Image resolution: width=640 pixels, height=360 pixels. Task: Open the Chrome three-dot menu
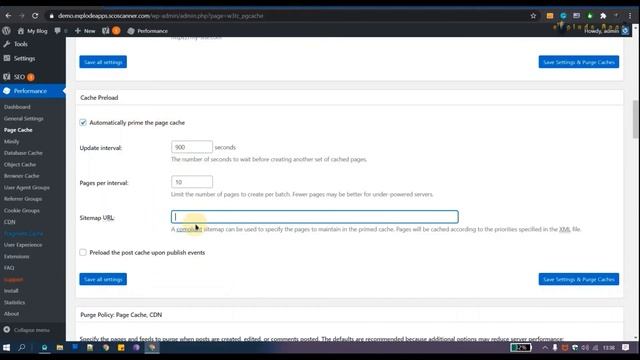click(630, 16)
